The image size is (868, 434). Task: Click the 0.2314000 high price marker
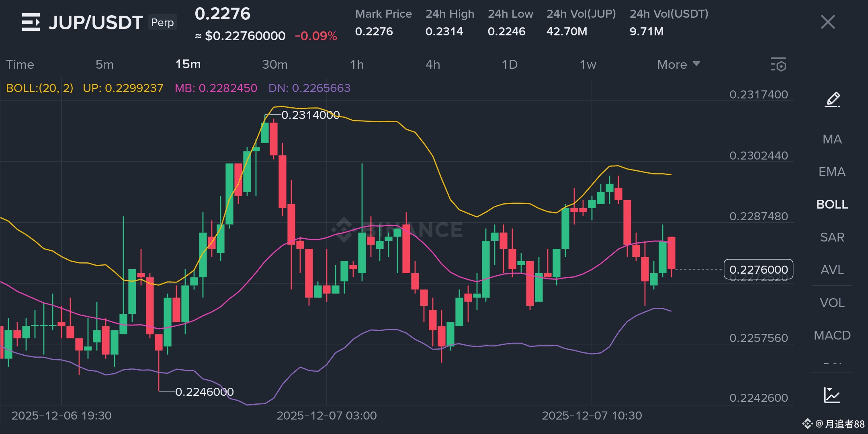[x=310, y=115]
